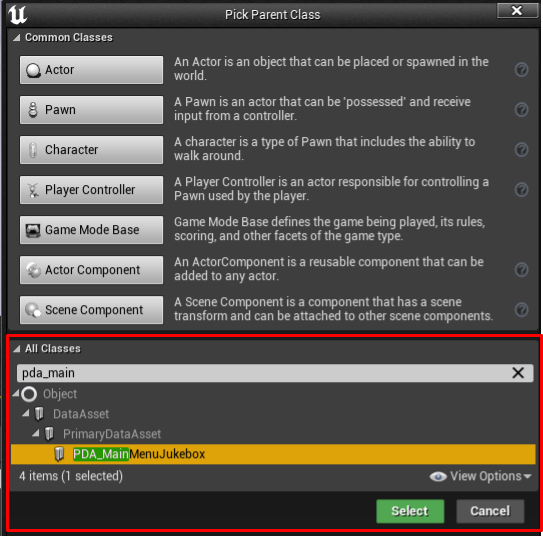Click into the class search field
The height and width of the screenshot is (536, 543).
click(x=263, y=373)
